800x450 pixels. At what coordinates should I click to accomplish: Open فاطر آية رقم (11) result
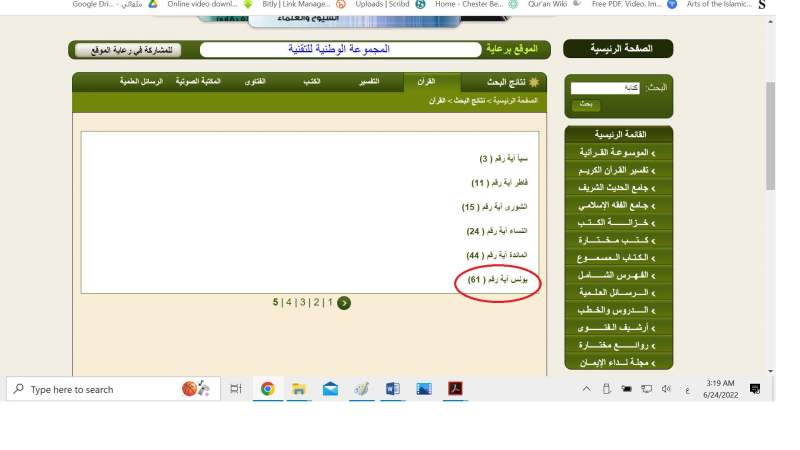click(499, 183)
